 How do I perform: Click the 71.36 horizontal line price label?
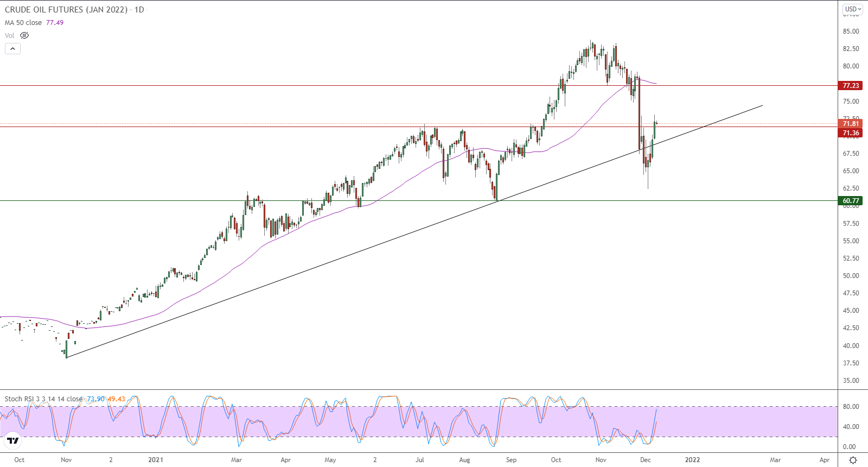[x=851, y=133]
